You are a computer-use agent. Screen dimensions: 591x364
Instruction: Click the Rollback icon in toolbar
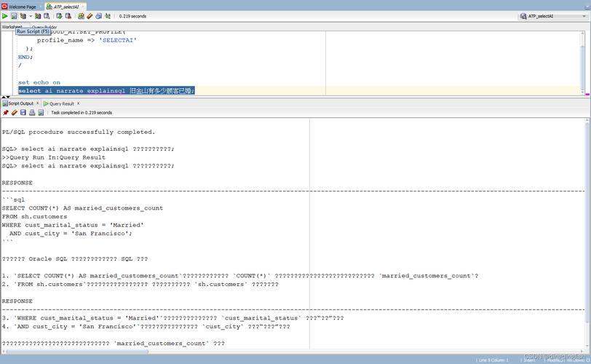point(68,15)
